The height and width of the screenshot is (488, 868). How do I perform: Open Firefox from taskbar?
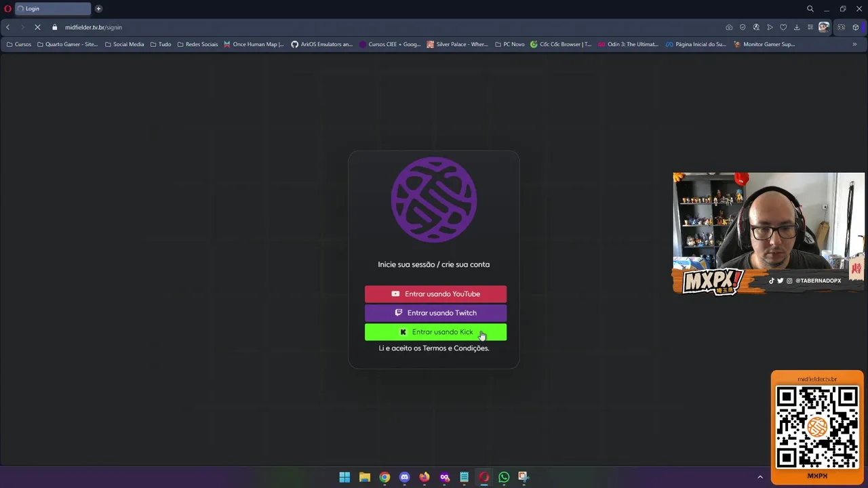[x=425, y=477]
